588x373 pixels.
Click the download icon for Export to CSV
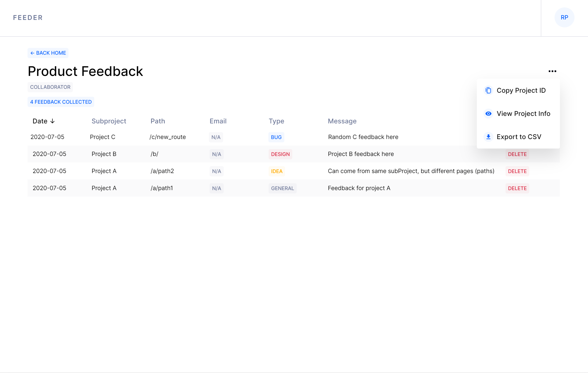click(x=488, y=137)
